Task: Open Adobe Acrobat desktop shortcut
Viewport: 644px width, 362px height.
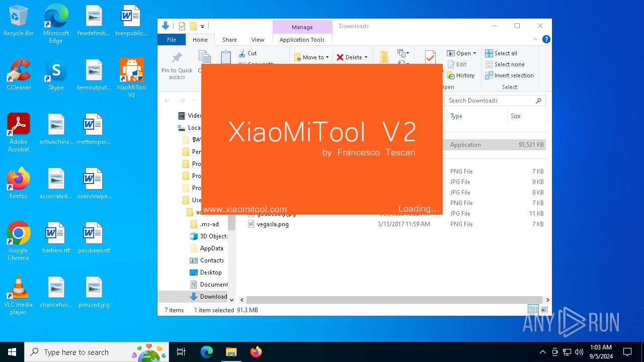Action: (19, 133)
